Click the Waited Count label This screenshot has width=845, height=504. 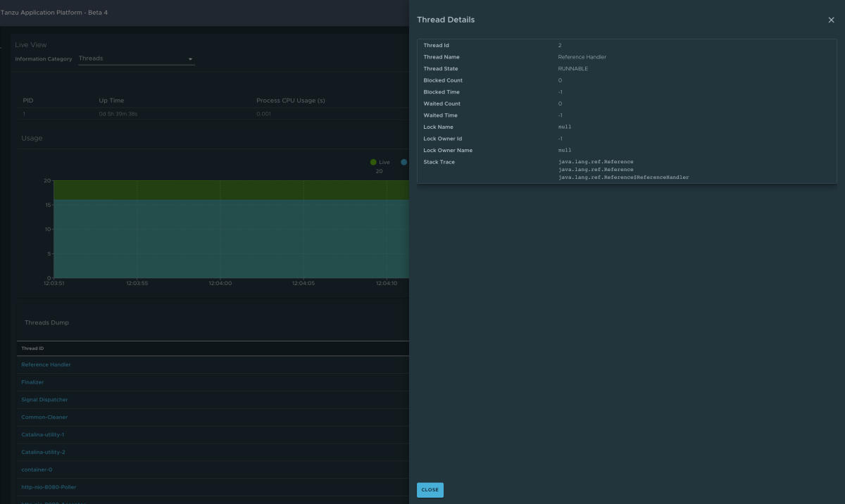pos(443,103)
